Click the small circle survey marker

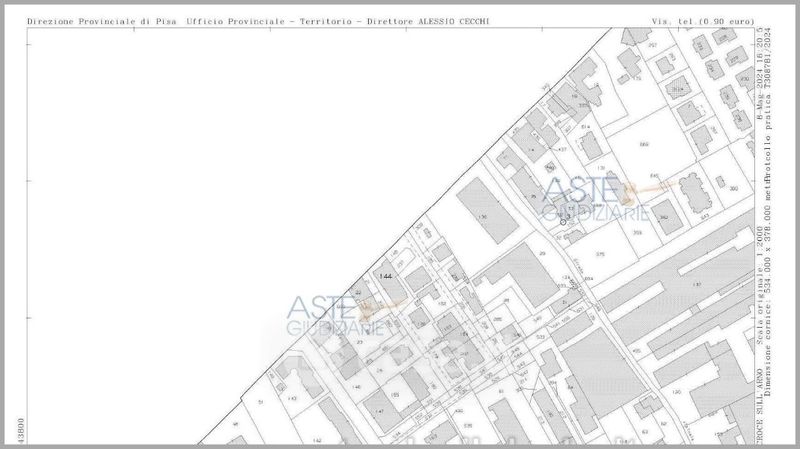pos(563,222)
